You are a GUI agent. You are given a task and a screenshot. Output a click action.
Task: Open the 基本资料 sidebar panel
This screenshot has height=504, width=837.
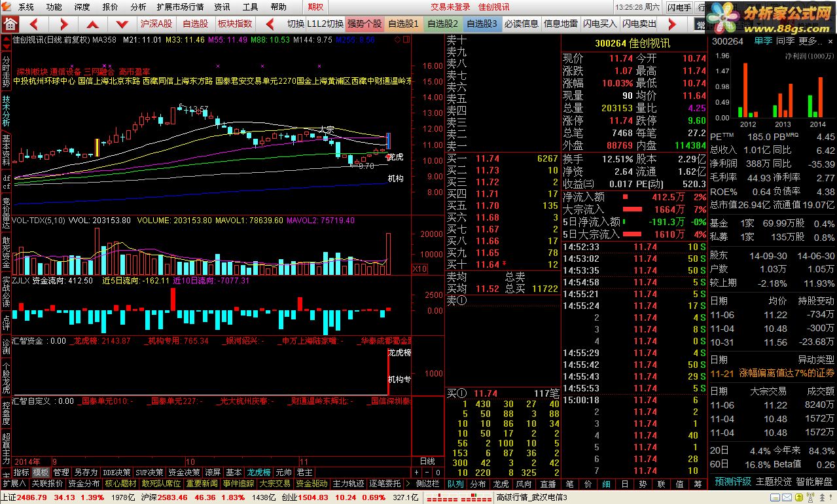[x=6, y=151]
